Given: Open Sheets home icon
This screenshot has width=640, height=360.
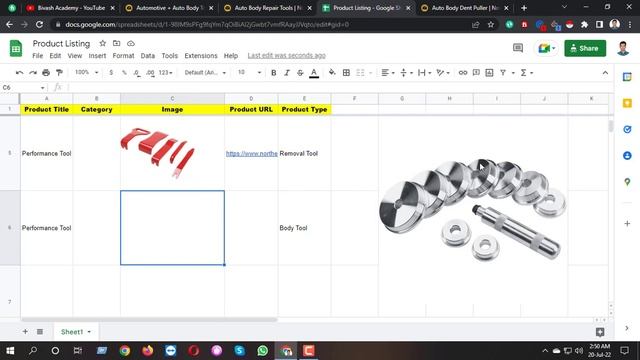Looking at the screenshot, I should [16, 49].
